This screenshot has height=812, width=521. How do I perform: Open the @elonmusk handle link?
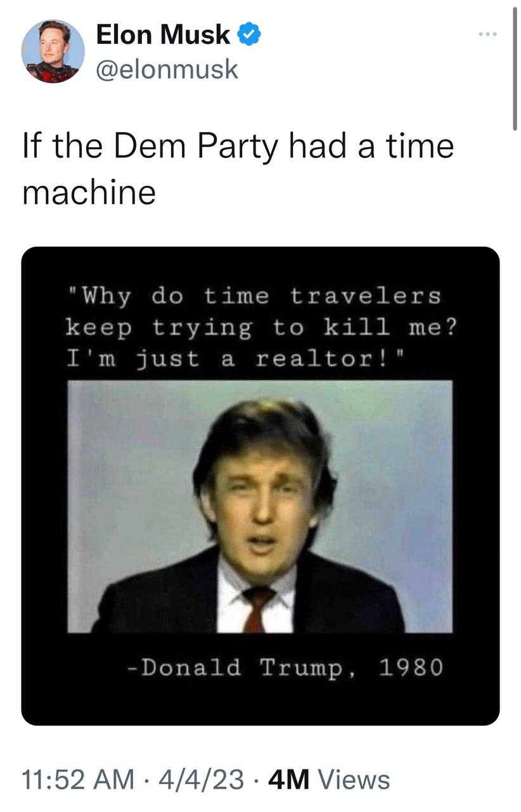(x=167, y=69)
